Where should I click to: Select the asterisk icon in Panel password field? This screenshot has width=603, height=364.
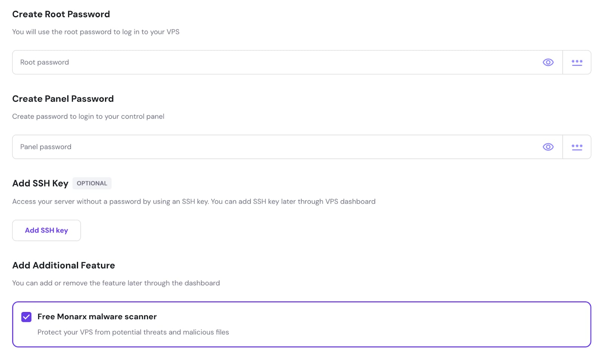click(577, 147)
